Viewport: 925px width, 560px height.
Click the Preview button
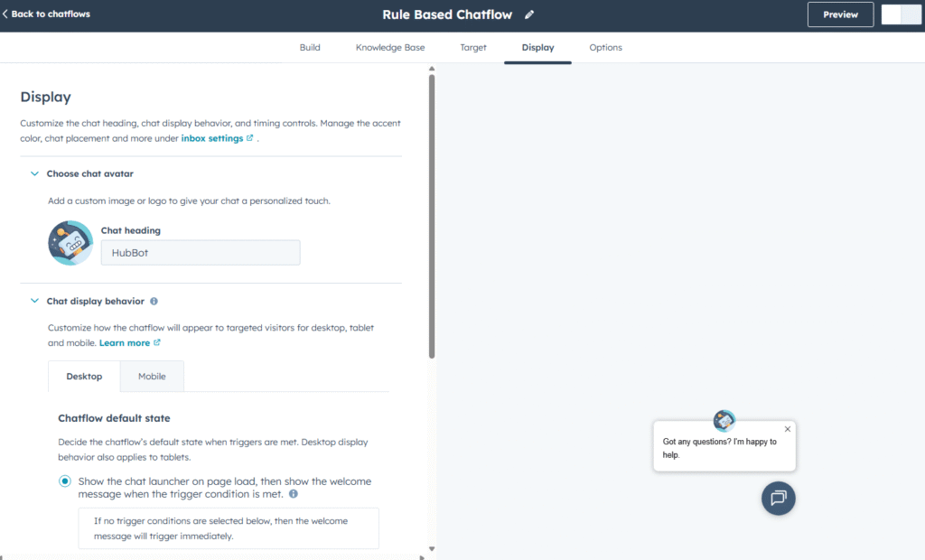pyautogui.click(x=840, y=14)
